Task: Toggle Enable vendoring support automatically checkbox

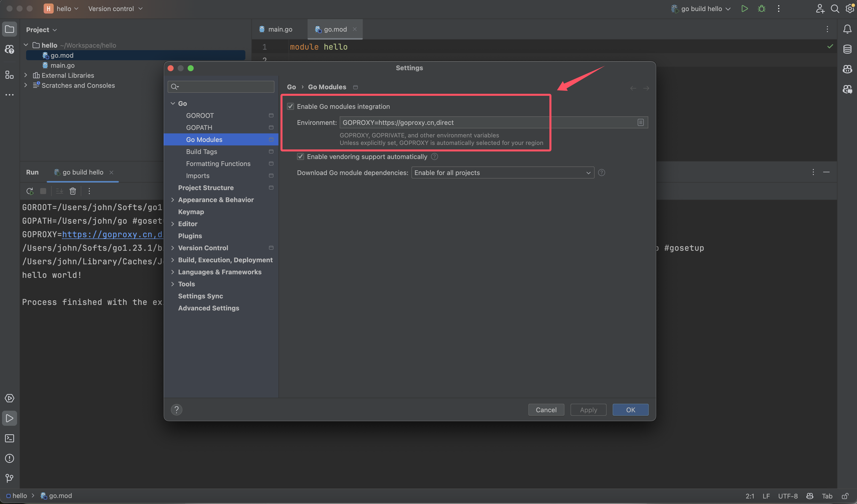Action: (300, 157)
